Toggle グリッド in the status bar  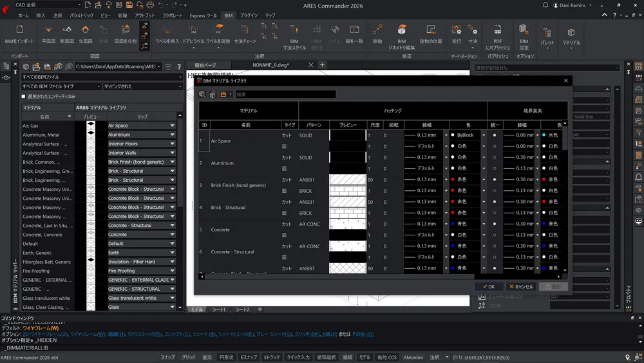pyautogui.click(x=189, y=357)
